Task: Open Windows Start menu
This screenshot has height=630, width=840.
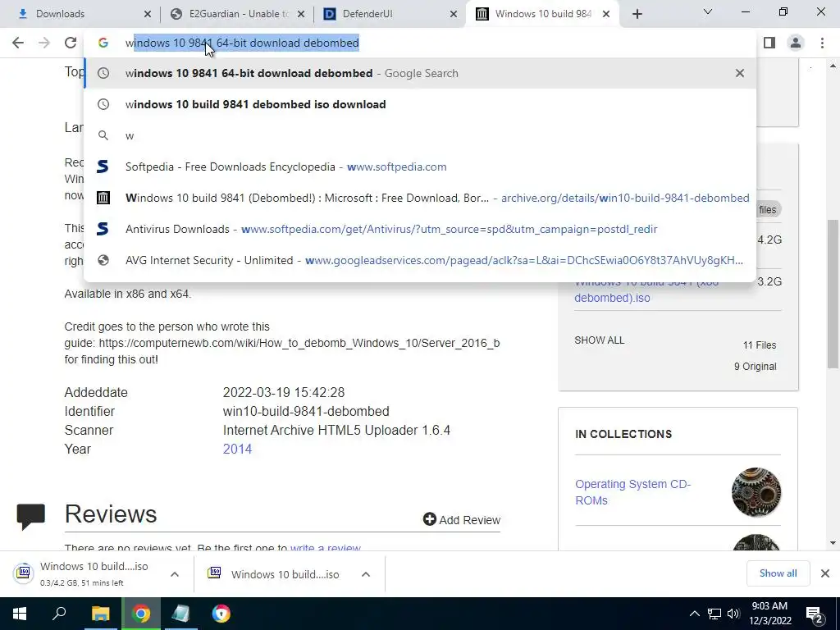Action: pyautogui.click(x=20, y=614)
